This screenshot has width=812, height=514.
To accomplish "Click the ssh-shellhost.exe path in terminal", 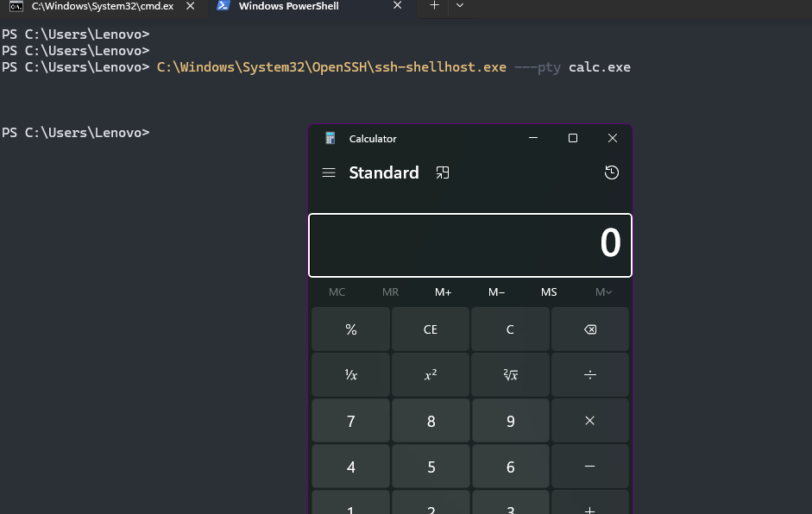I will (331, 67).
